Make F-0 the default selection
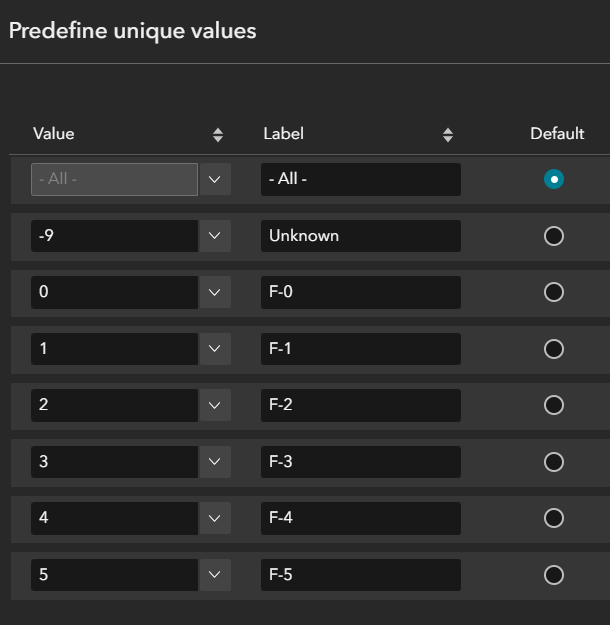This screenshot has height=625, width=610. (553, 292)
